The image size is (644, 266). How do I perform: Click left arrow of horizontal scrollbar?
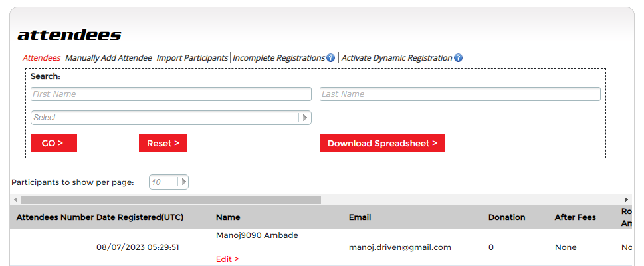point(15,199)
